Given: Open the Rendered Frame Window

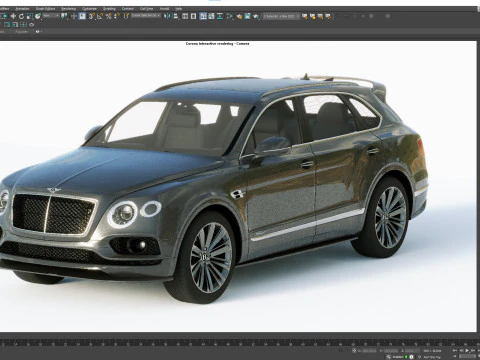Looking at the screenshot, I should 247,16.
